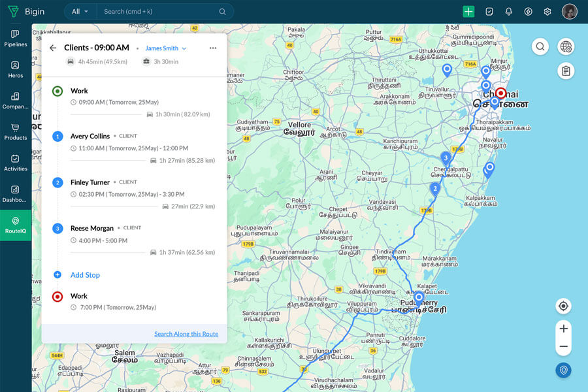This screenshot has height=392, width=588.
Task: Go to Pipelines in sidebar
Action: pos(16,39)
